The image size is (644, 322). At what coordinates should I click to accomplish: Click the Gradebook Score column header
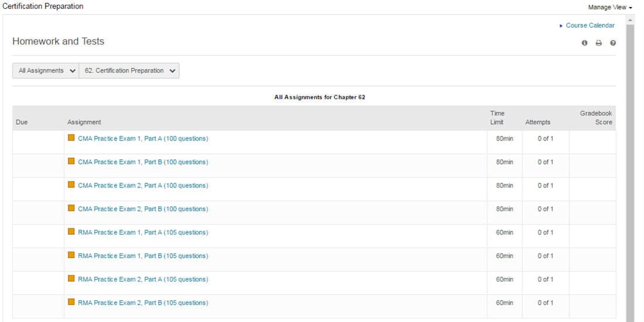[x=595, y=118]
